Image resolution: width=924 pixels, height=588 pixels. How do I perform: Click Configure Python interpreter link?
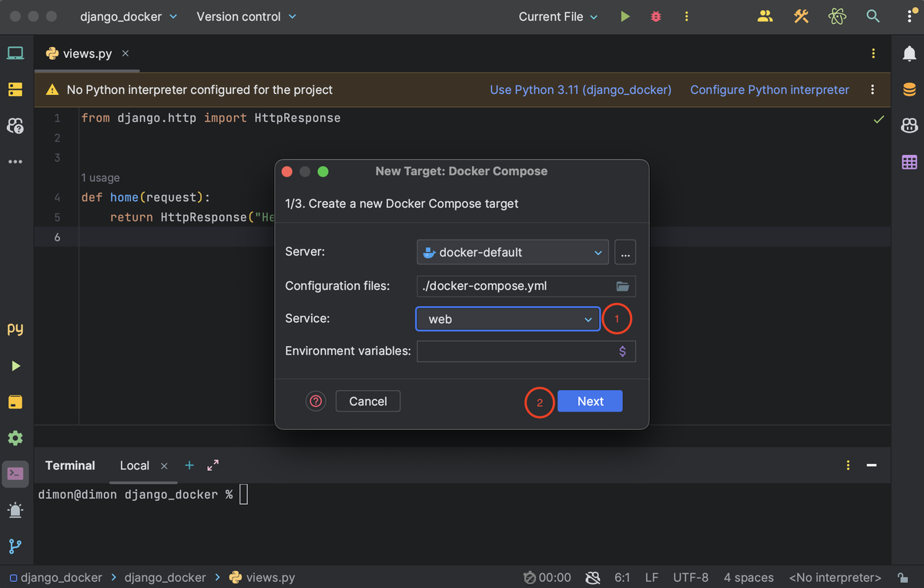pyautogui.click(x=770, y=89)
